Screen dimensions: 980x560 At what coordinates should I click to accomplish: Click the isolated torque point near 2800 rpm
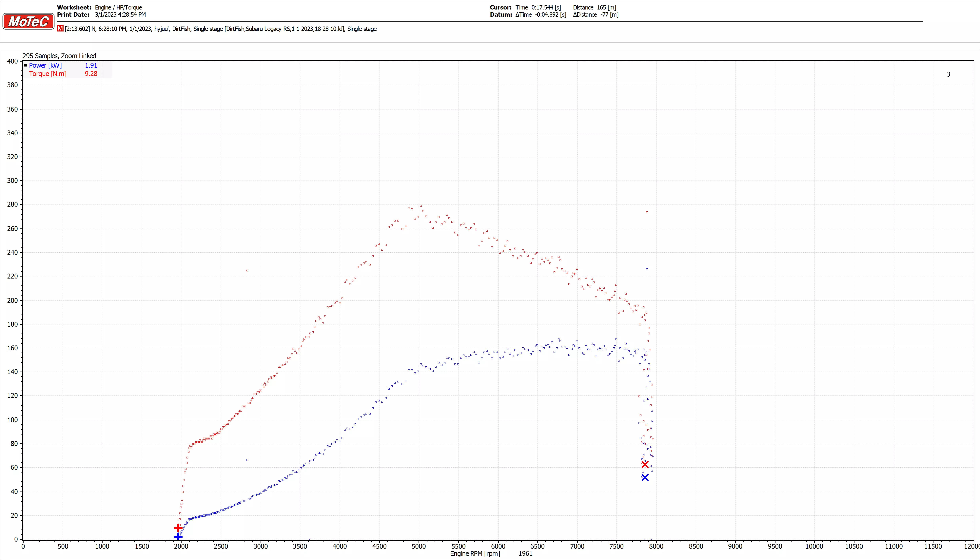coord(247,270)
